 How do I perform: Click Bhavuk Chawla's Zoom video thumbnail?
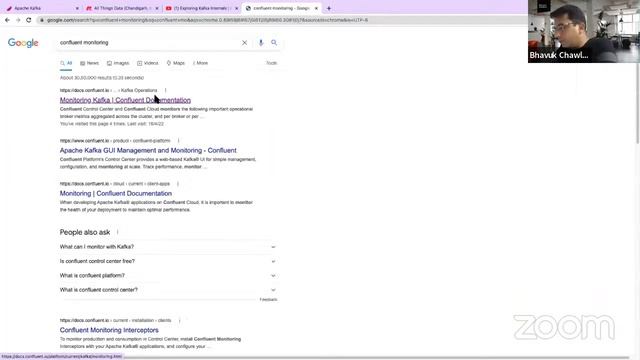[584, 31]
